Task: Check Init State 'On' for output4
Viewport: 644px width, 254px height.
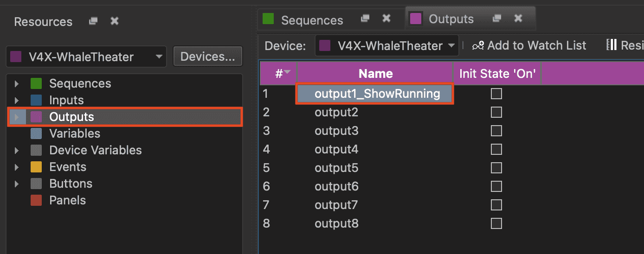Action: (x=496, y=149)
